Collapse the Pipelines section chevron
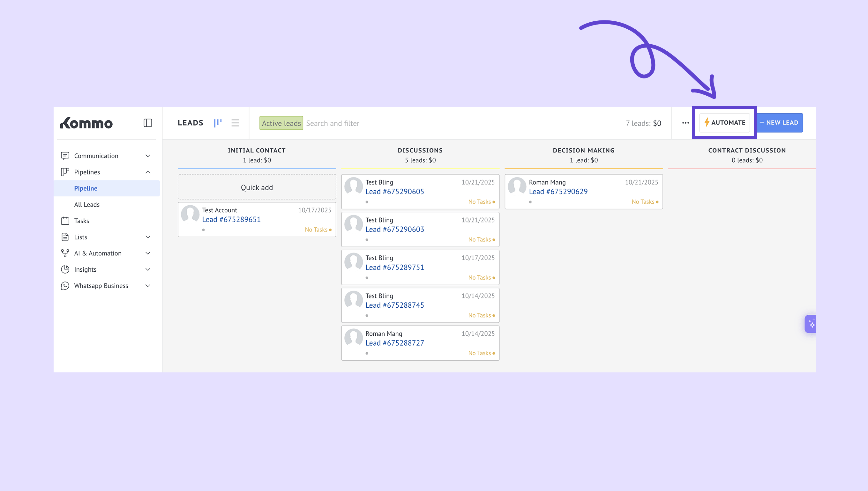Image resolution: width=868 pixels, height=491 pixels. point(148,172)
